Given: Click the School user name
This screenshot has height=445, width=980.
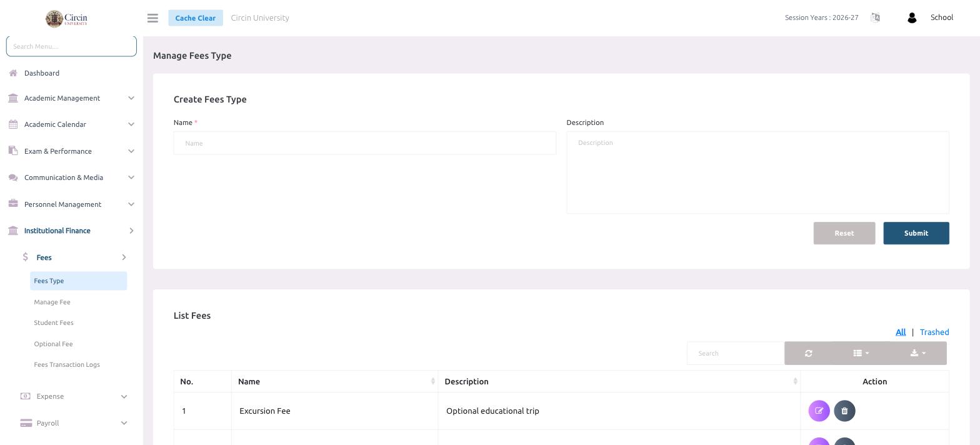Looking at the screenshot, I should (942, 17).
